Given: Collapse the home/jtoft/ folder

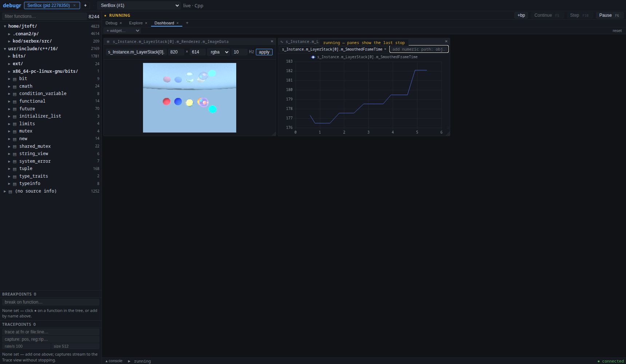Looking at the screenshot, I should 5,26.
